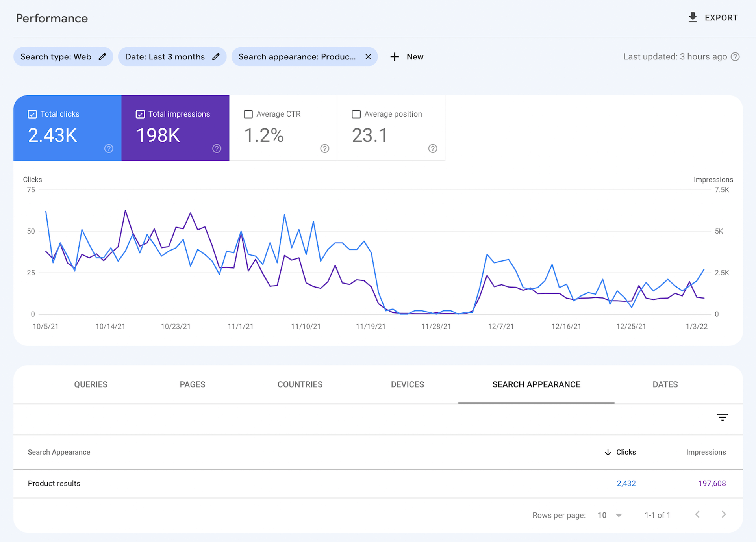Uncheck the Total clicks checkbox
The image size is (756, 542).
pyautogui.click(x=32, y=114)
